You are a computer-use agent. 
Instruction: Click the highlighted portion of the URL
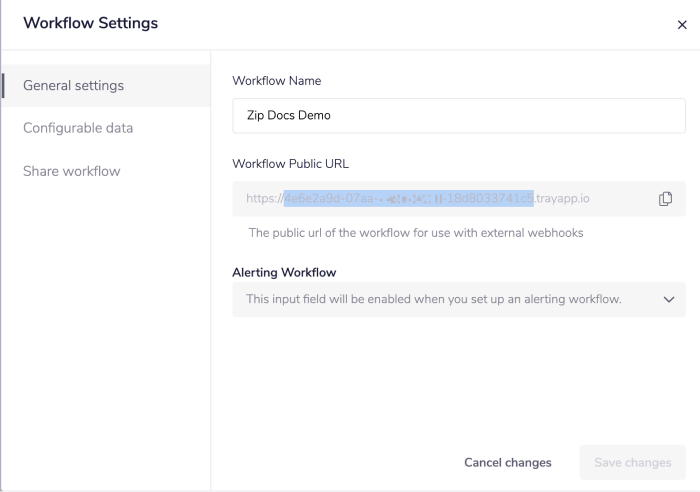(x=408, y=198)
